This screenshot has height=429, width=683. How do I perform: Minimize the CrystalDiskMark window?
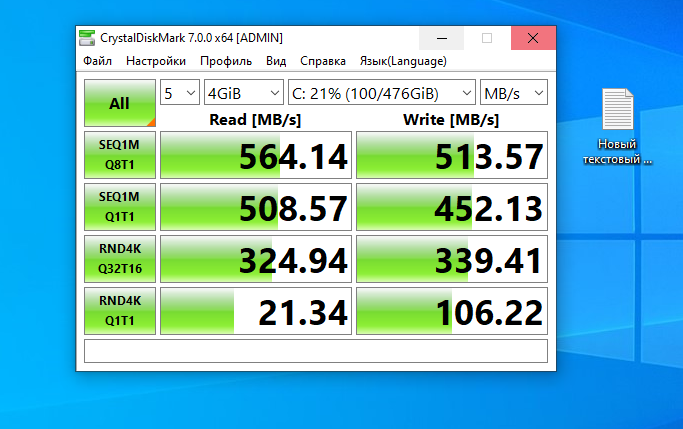point(442,38)
